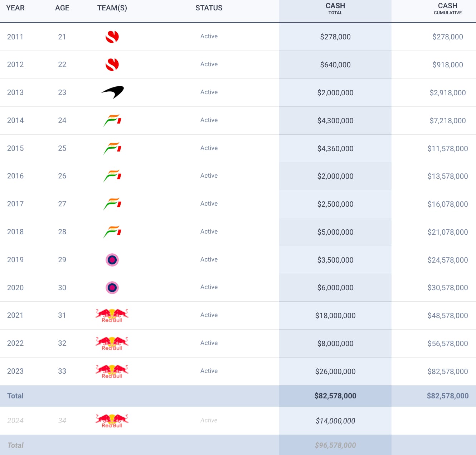Click the $26,000,000 cash total for 2023

(335, 372)
